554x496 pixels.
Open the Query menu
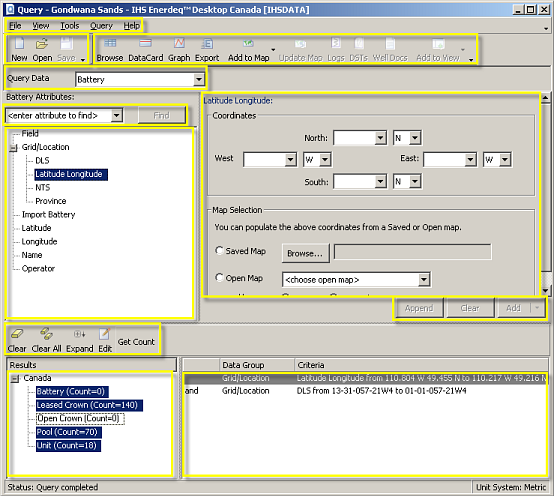101,26
